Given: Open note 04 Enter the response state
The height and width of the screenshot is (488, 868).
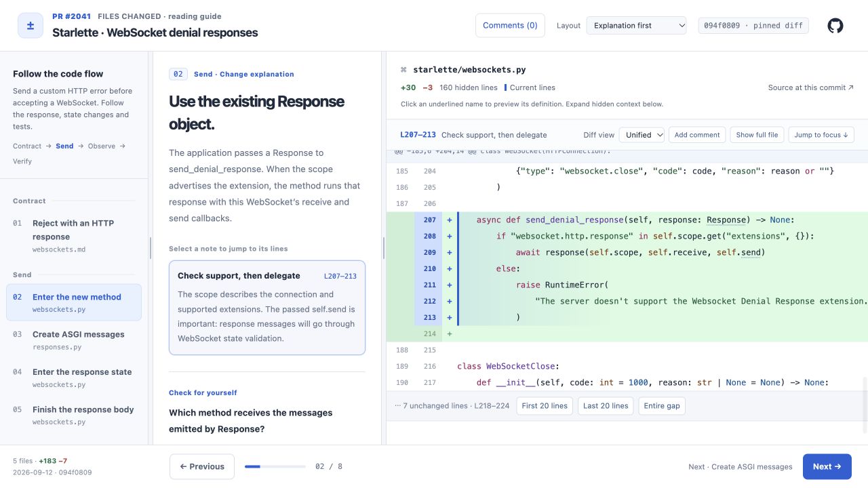Looking at the screenshot, I should (74, 378).
